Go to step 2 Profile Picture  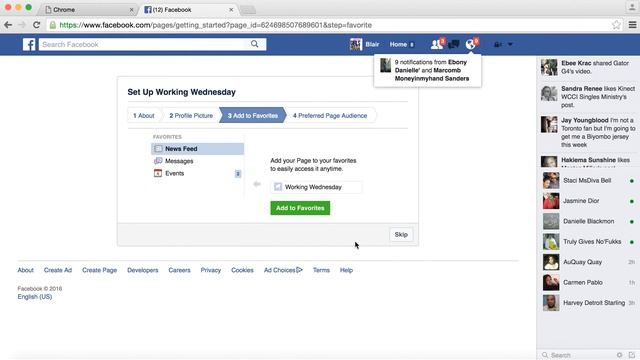tap(191, 116)
